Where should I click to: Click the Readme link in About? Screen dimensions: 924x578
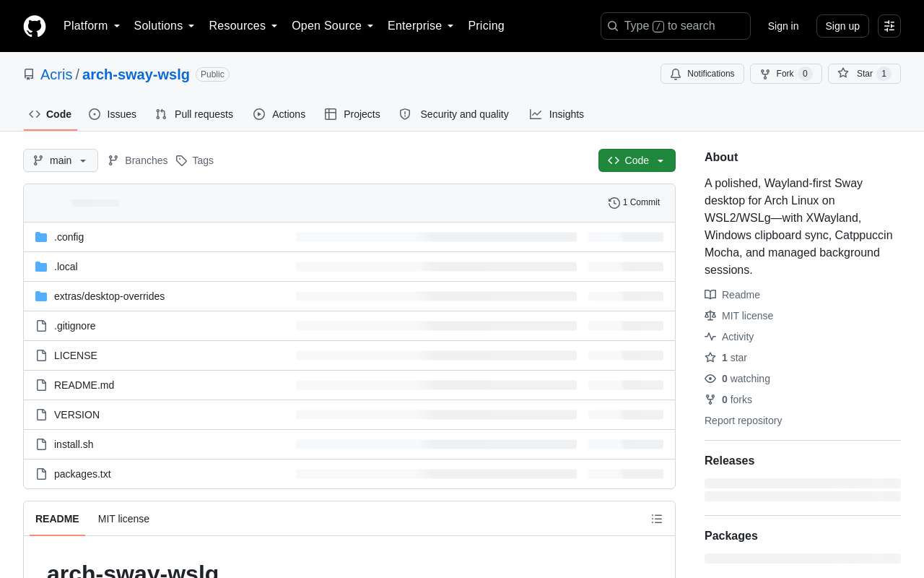point(732,295)
